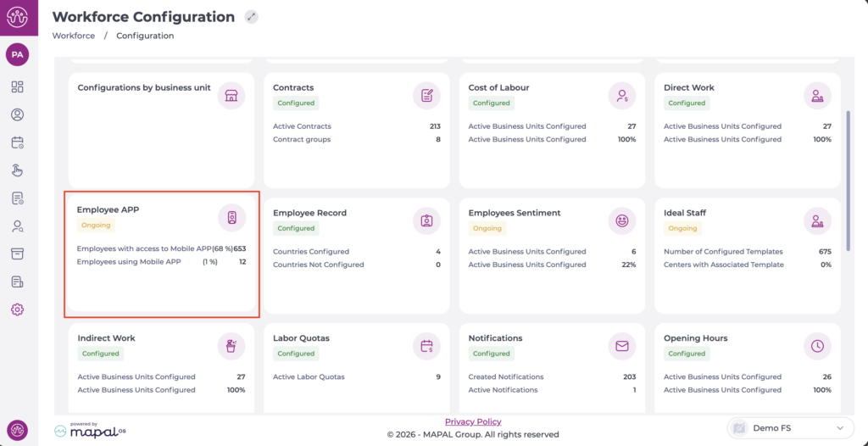Open settings gear in left sidebar
The height and width of the screenshot is (446, 868).
pos(17,309)
